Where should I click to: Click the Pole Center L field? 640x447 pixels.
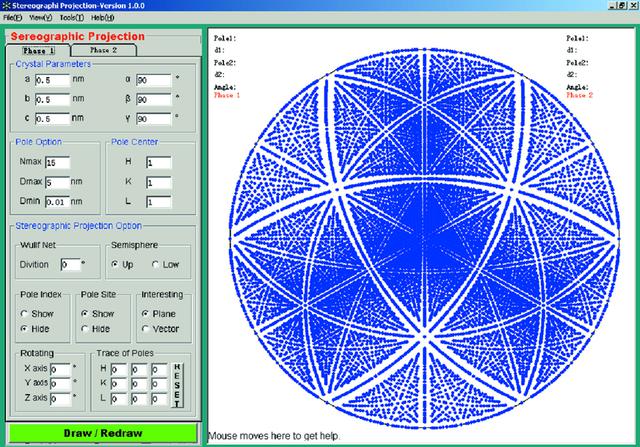(159, 202)
